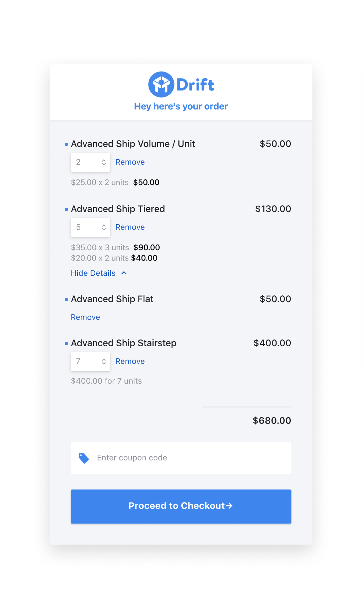
Task: Click the Proceed to Checkout button
Action: (x=181, y=506)
